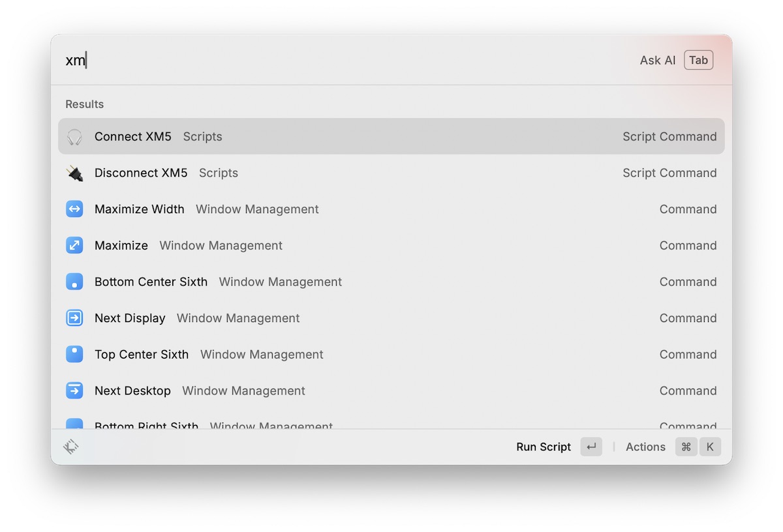Viewport: 783px width, 532px height.
Task: Click the Next Desktop arrow icon
Action: 74,391
